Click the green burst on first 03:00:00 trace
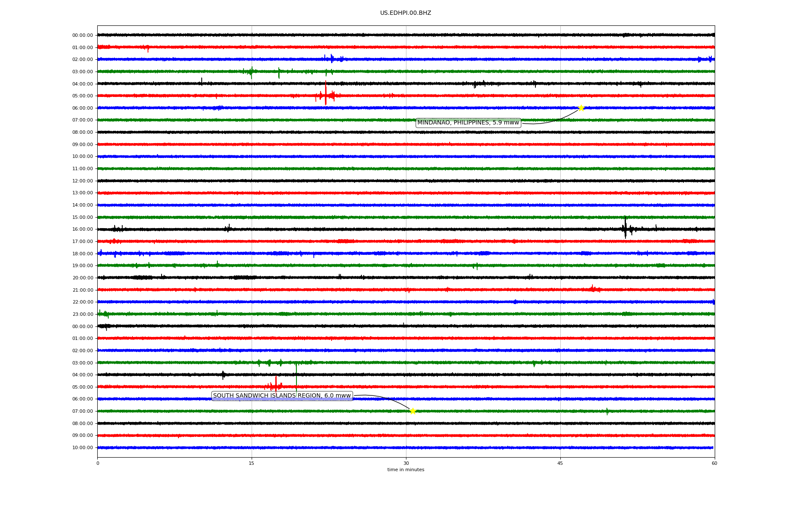The height and width of the screenshot is (508, 812). (251, 72)
